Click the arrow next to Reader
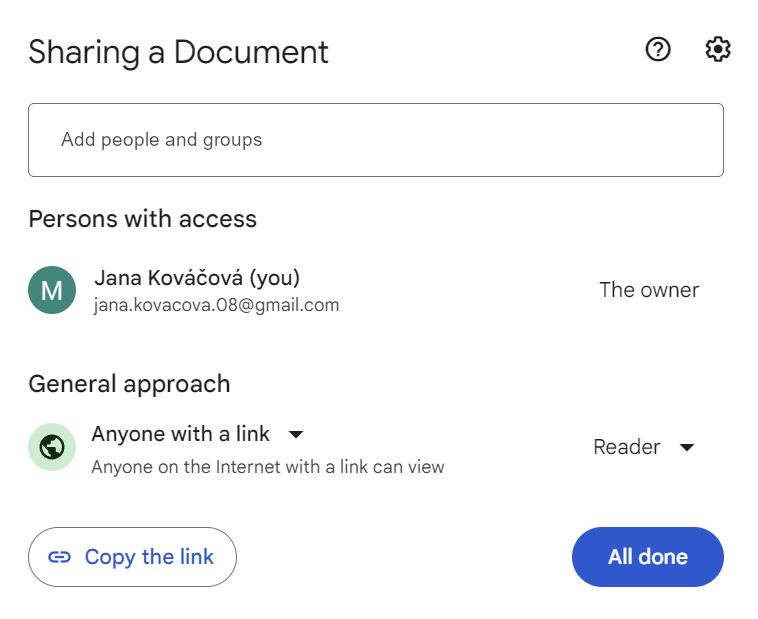The height and width of the screenshot is (619, 758). [687, 447]
